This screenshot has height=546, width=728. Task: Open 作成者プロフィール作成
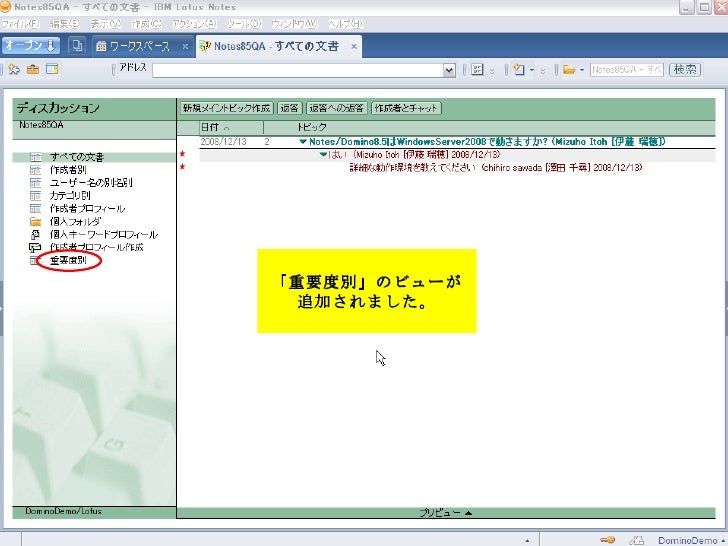(97, 247)
